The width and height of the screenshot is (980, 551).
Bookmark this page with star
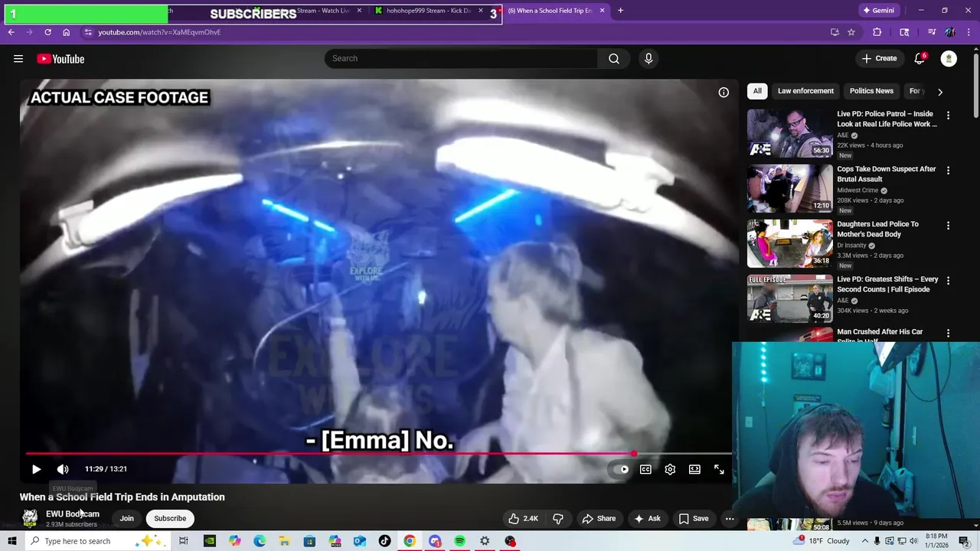[x=851, y=32]
